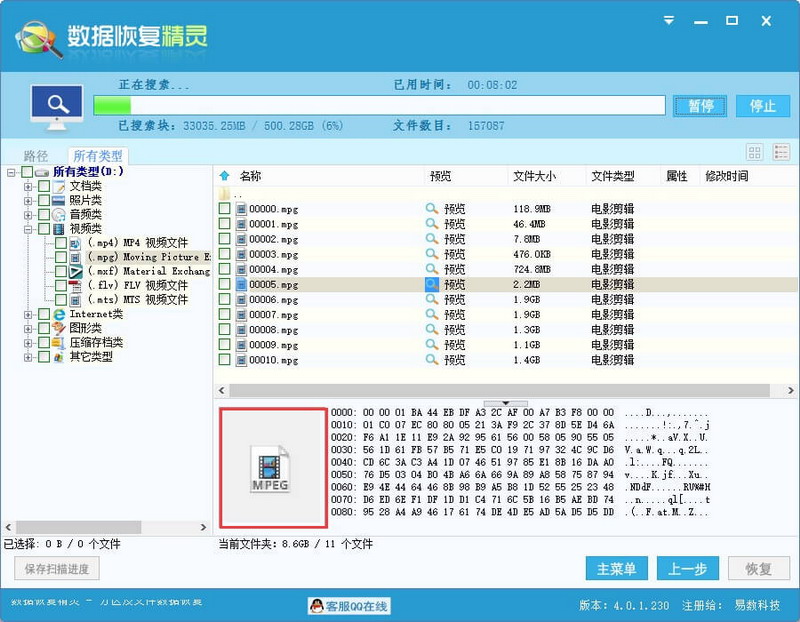This screenshot has width=800, height=622.
Task: Switch to the 所有类型 tab
Action: click(x=98, y=156)
